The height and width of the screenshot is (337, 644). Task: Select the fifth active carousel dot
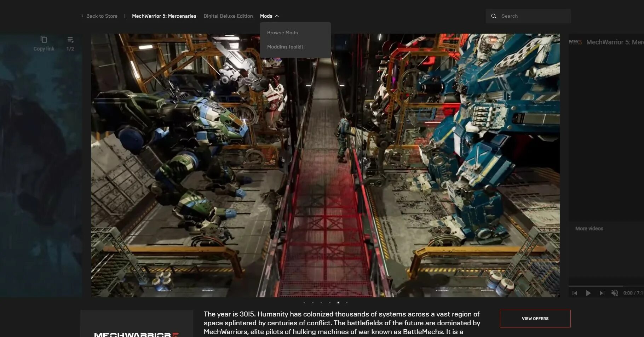coord(338,303)
